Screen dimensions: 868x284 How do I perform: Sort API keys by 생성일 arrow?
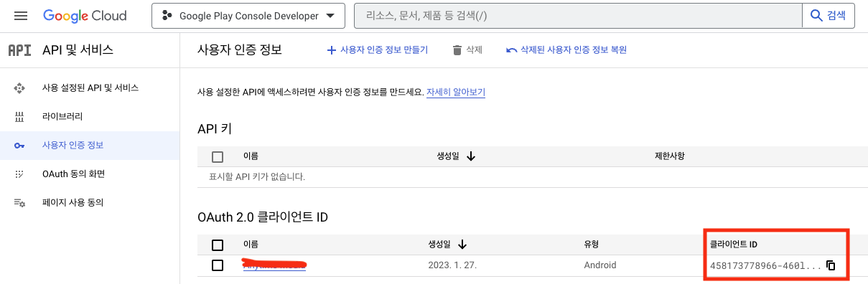click(x=471, y=156)
